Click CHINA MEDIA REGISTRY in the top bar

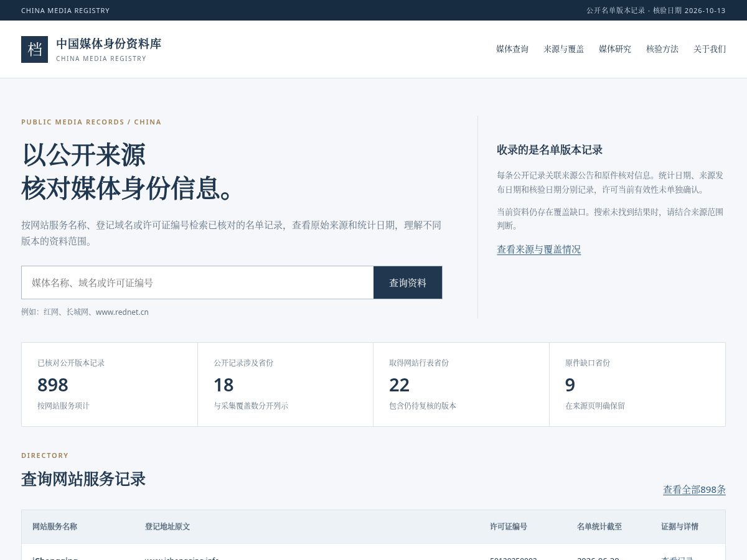(x=65, y=11)
